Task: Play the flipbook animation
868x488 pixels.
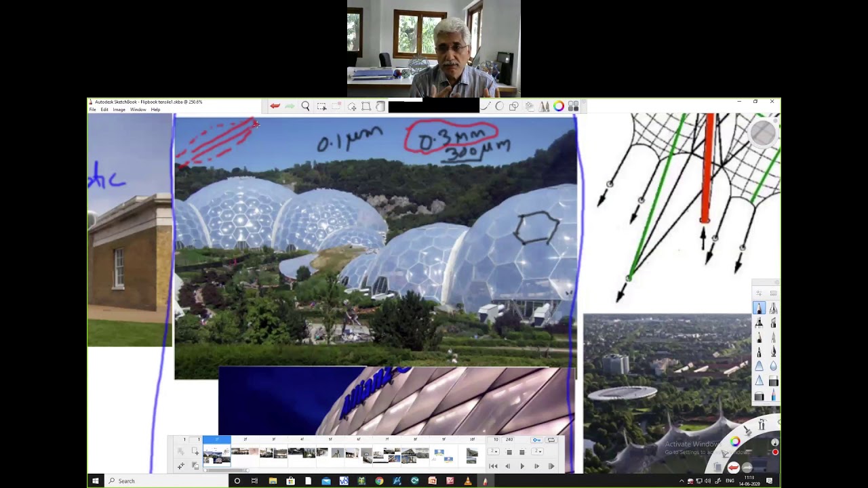Action: 522,466
